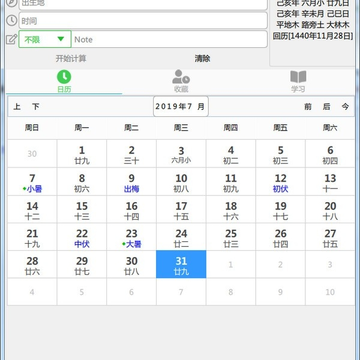Select July 30 廿八 date cell
360x360 pixels.
coord(131,264)
